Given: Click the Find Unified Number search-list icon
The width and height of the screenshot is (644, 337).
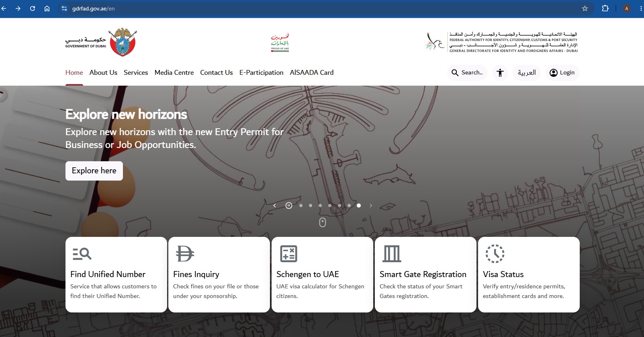Looking at the screenshot, I should [x=82, y=254].
